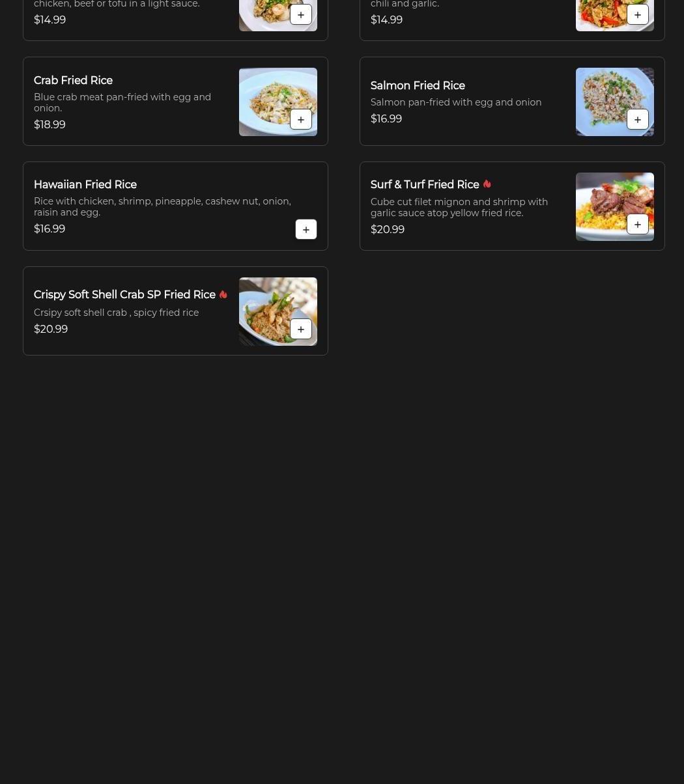
Task: Add Hawaiian Fried Rice with plus button
Action: pyautogui.click(x=306, y=230)
